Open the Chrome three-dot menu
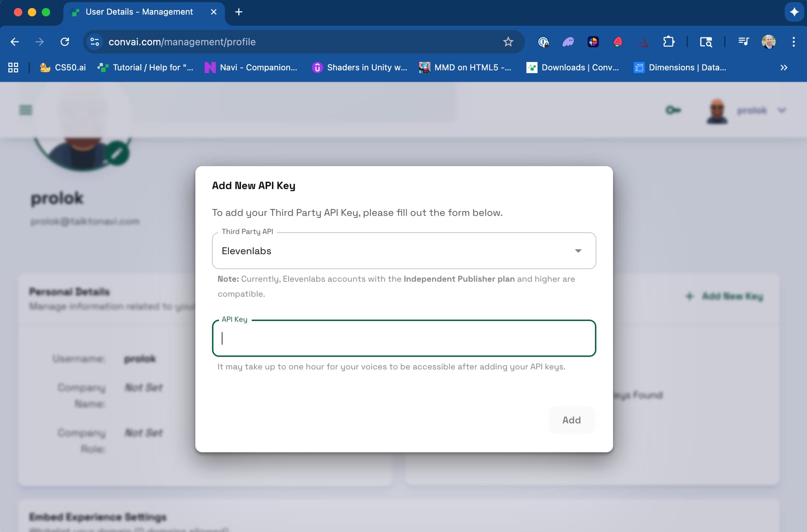 794,42
